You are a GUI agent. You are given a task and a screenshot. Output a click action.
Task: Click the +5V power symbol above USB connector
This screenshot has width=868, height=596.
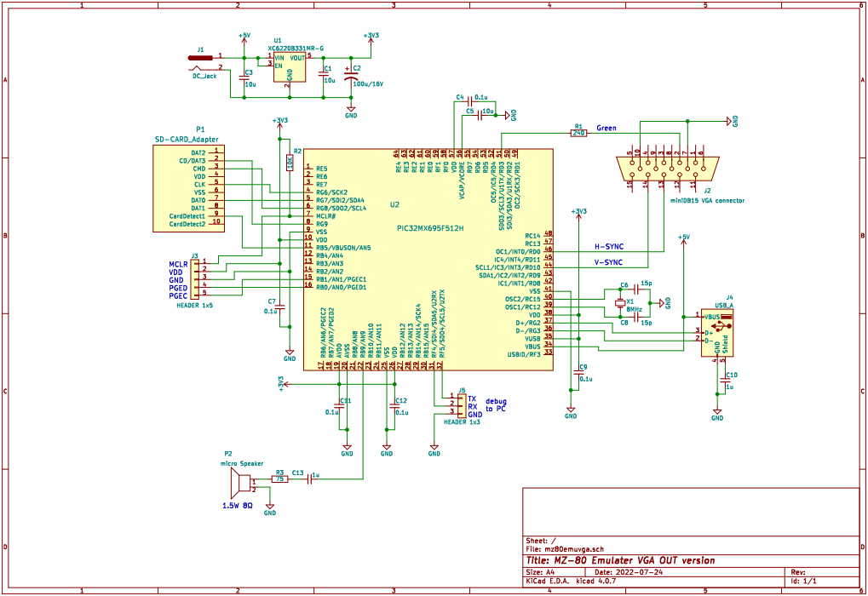684,239
